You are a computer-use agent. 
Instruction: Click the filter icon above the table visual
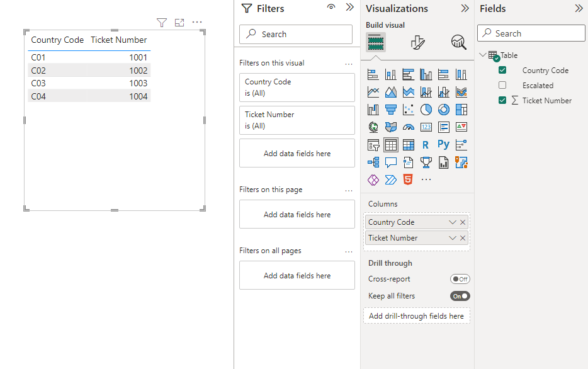tap(162, 23)
